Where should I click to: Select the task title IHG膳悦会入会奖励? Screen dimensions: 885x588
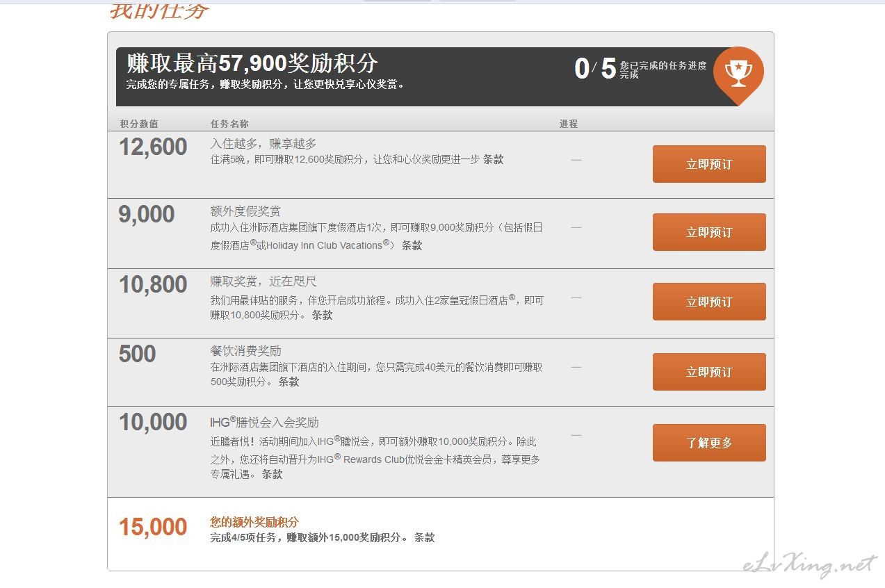pos(264,422)
